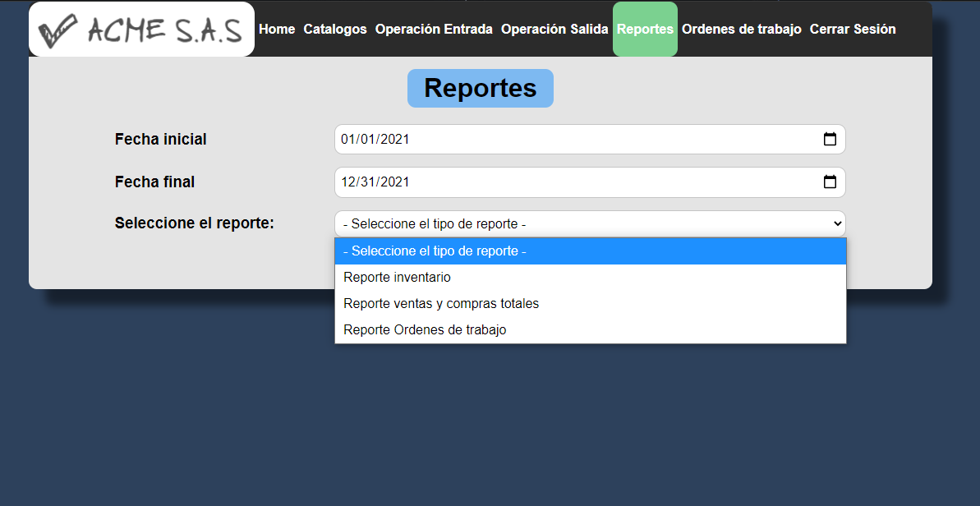980x506 pixels.
Task: Open Ordenes de trabajo
Action: 741,29
